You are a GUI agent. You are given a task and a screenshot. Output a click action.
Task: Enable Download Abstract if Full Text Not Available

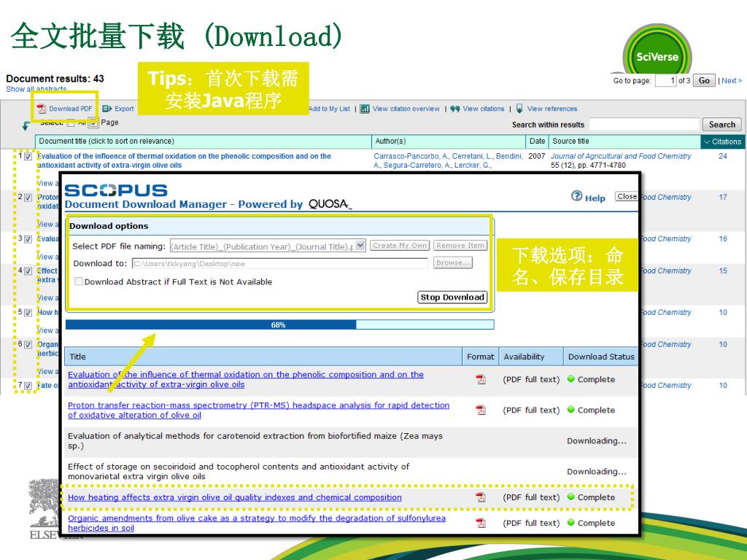click(79, 281)
